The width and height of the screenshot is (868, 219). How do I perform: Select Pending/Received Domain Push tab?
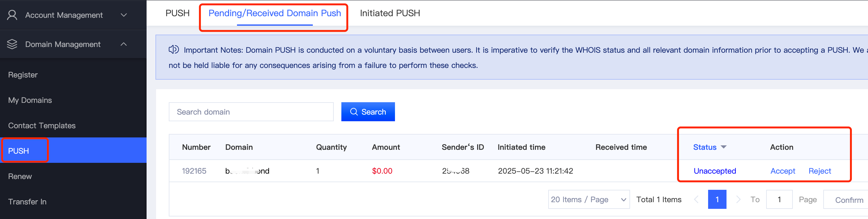[x=275, y=13]
